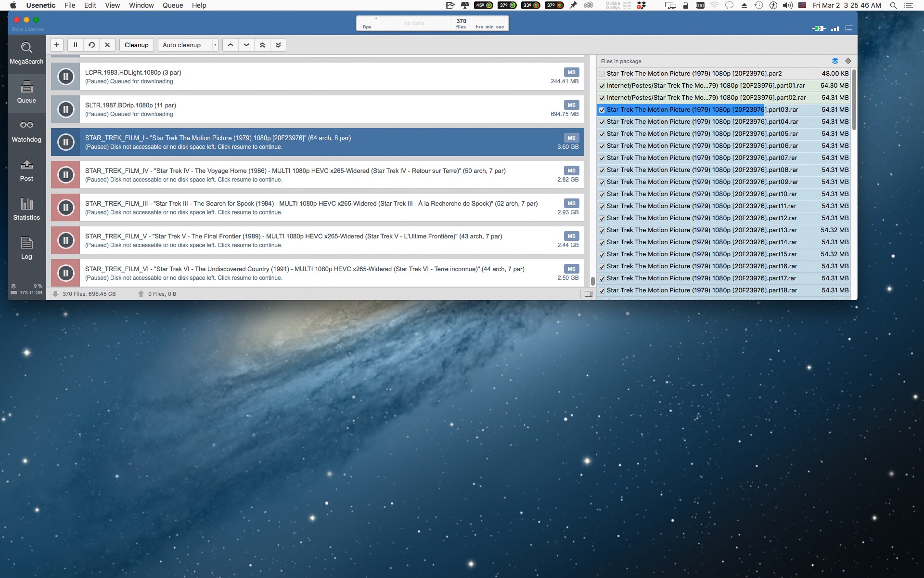Resume the STAR_TREK_FILM_I download
This screenshot has width=924, height=578.
(66, 142)
